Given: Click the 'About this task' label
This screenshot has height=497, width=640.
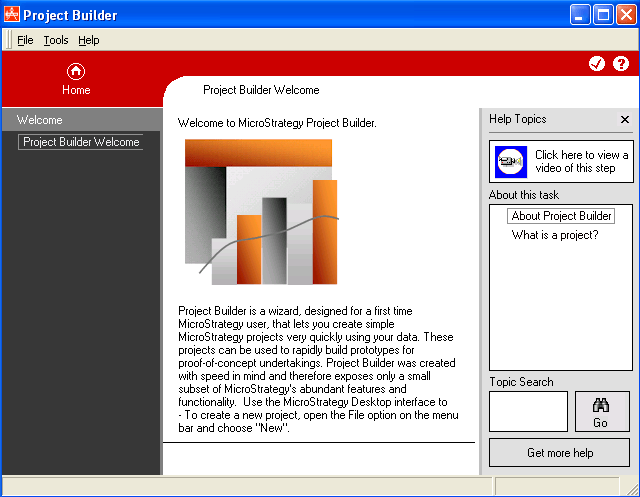Looking at the screenshot, I should [x=524, y=195].
